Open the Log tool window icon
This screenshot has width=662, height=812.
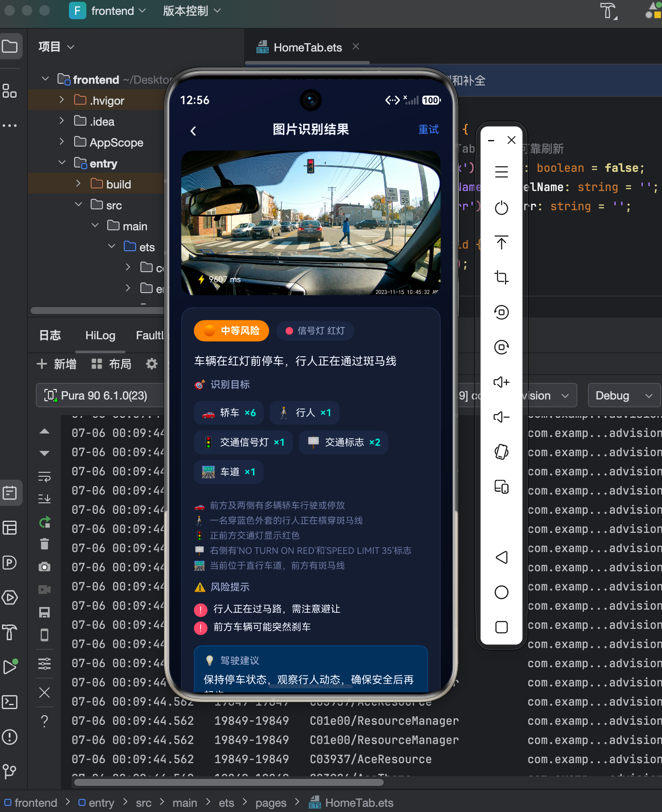click(10, 493)
